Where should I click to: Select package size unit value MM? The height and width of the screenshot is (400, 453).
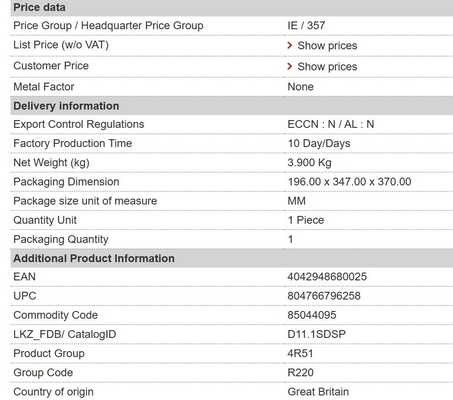(296, 201)
